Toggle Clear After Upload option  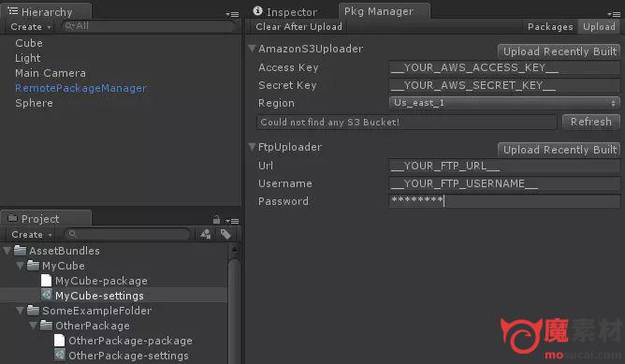pyautogui.click(x=299, y=27)
